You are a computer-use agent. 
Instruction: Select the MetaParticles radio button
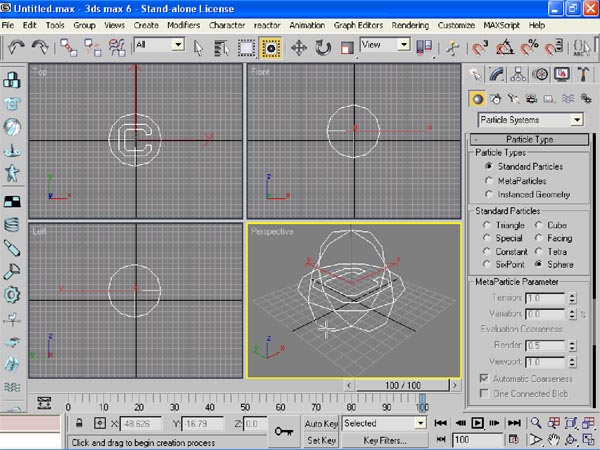(x=487, y=180)
